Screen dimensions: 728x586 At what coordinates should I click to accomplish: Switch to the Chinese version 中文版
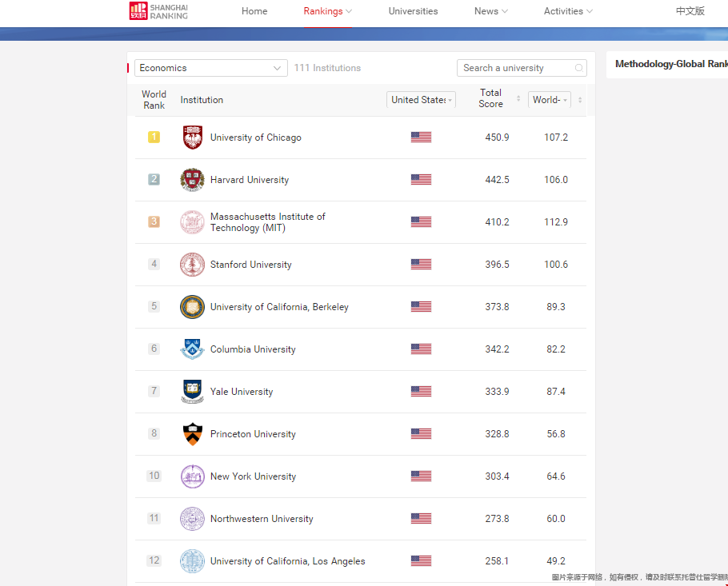coord(690,11)
